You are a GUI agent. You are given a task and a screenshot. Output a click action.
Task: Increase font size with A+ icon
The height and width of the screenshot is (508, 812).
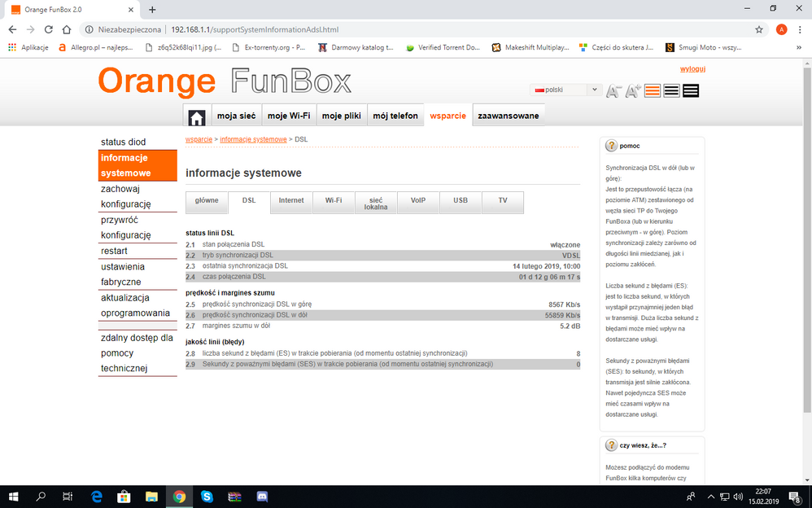tap(633, 90)
